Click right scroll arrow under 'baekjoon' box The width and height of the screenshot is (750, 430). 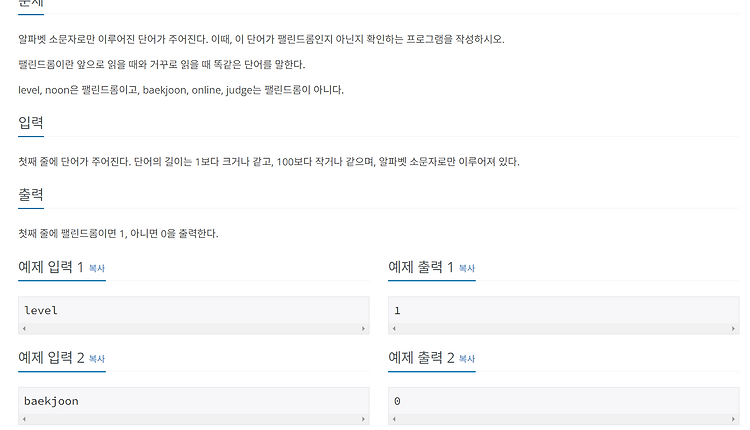point(363,419)
